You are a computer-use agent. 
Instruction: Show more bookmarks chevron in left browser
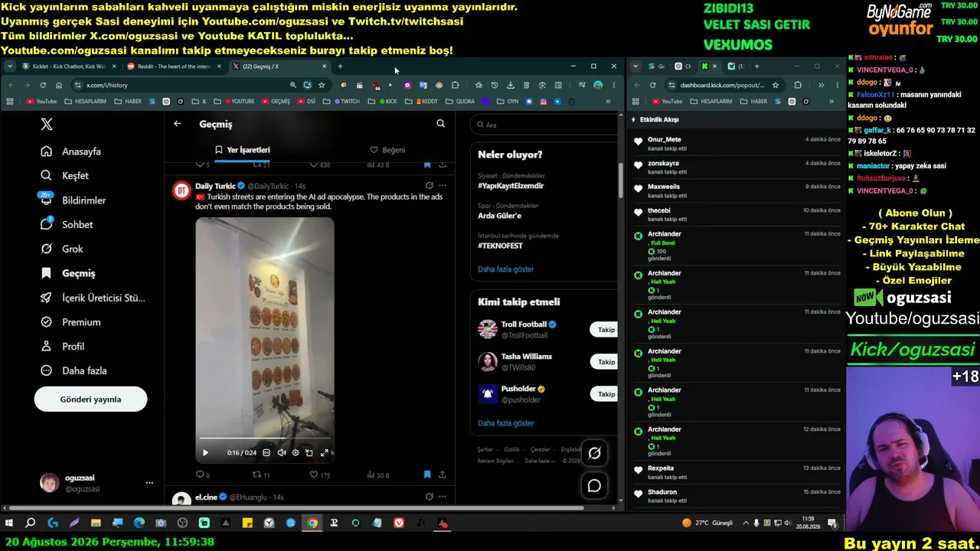(x=608, y=101)
